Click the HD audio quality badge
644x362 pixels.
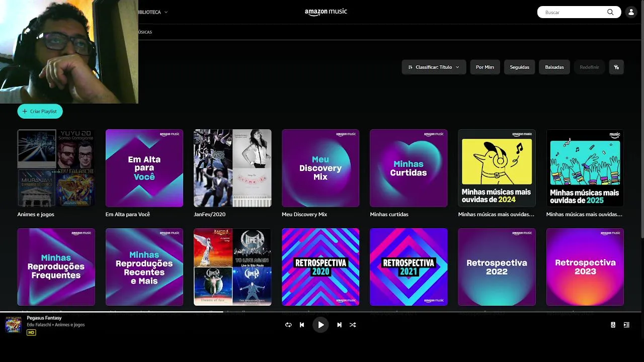[x=31, y=332]
